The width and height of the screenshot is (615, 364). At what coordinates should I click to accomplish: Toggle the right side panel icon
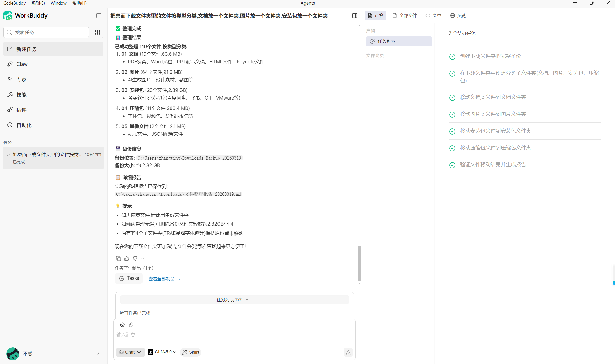355,16
